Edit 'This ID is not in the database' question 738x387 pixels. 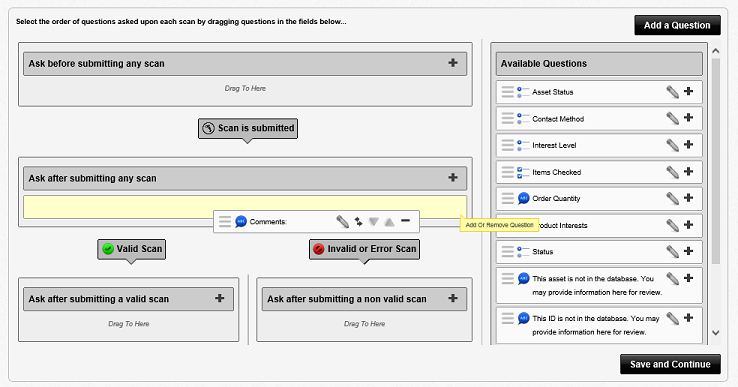click(673, 319)
